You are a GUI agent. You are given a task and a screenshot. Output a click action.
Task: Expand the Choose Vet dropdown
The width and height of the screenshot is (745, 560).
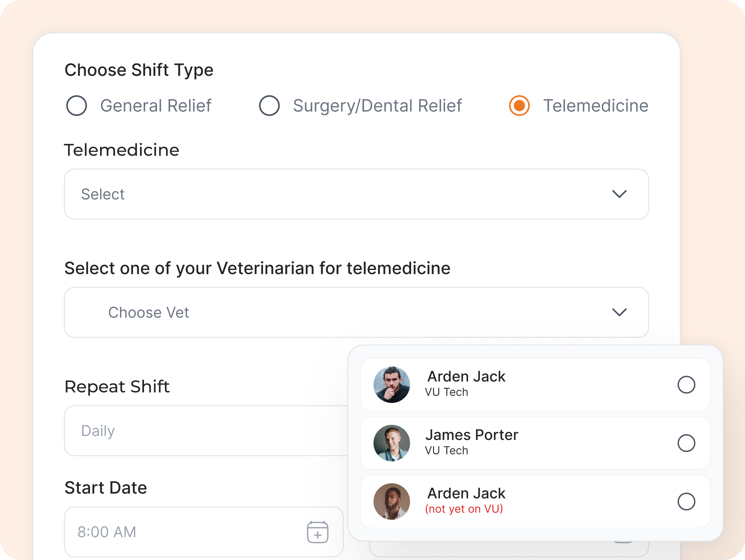(356, 313)
